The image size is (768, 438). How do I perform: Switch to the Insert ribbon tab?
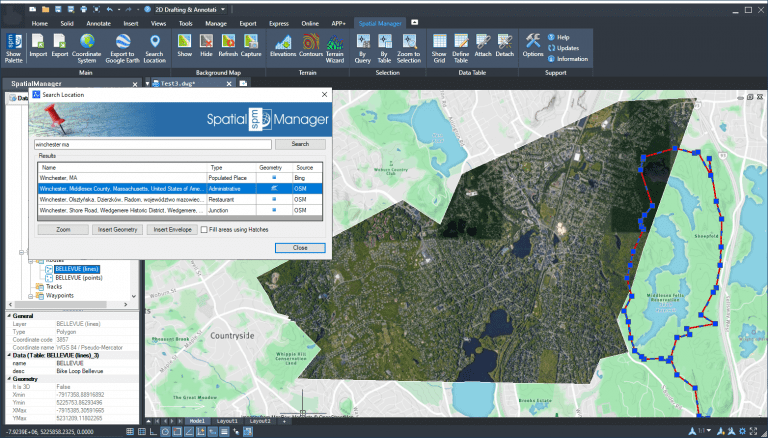point(131,24)
